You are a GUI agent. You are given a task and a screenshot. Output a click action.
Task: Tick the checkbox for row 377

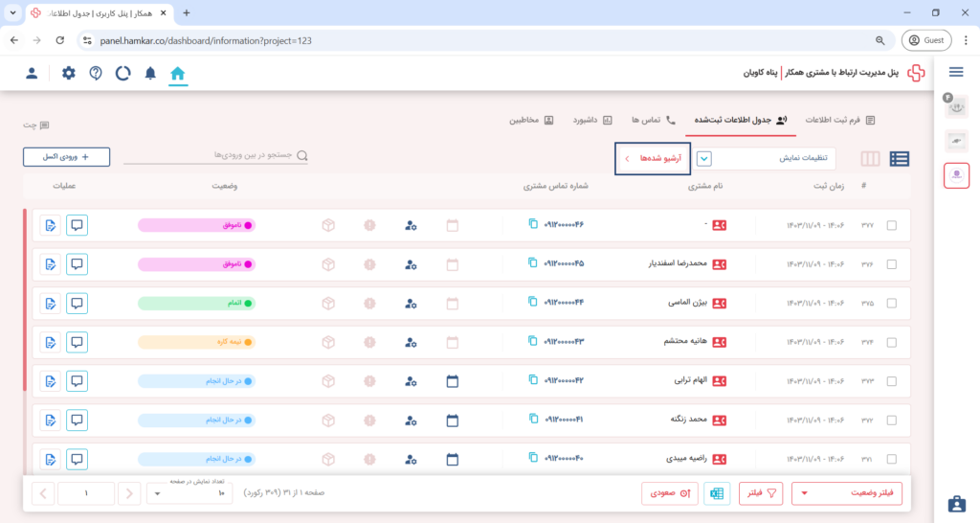click(x=892, y=225)
